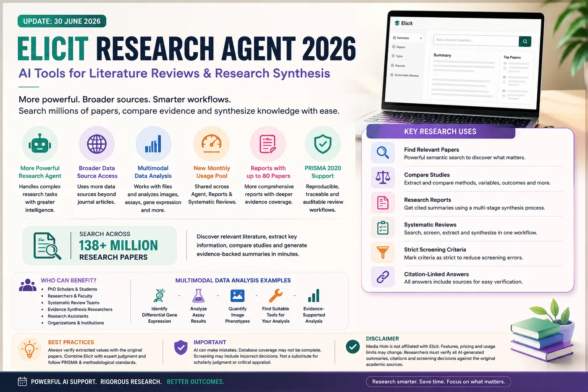
Task: Click the 'Strict Screening Criteria' heading
Action: [435, 250]
